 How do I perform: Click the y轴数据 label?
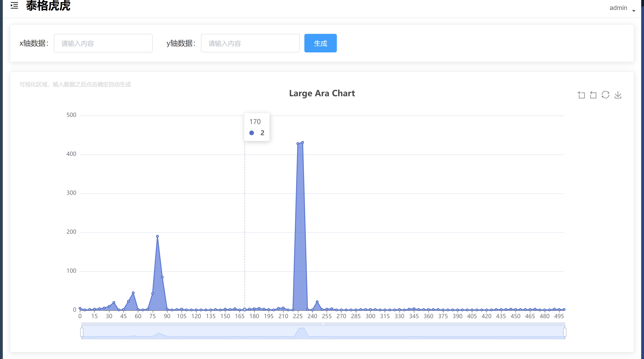[x=181, y=43]
